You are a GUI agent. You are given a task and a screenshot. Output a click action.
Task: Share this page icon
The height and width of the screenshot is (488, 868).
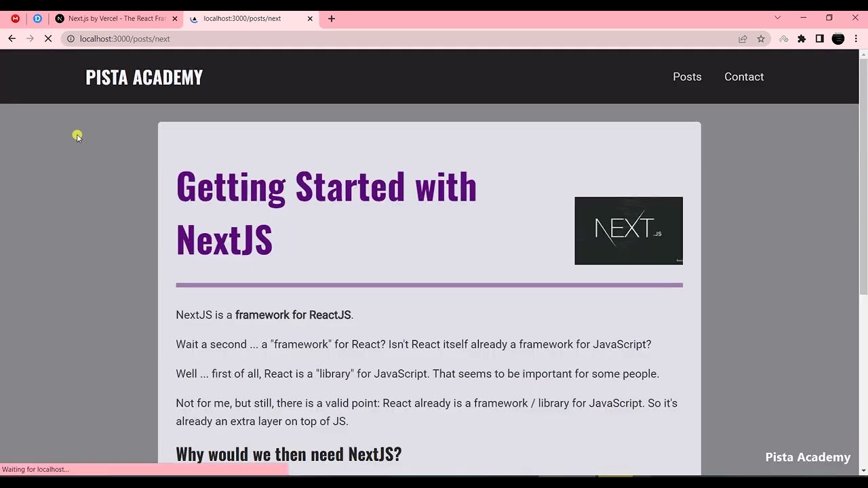click(743, 39)
